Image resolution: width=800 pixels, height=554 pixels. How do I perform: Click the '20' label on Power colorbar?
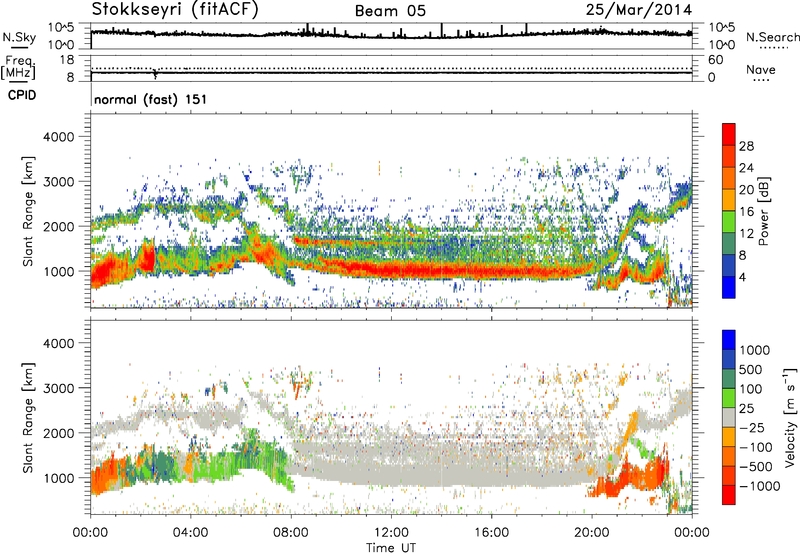click(x=746, y=190)
